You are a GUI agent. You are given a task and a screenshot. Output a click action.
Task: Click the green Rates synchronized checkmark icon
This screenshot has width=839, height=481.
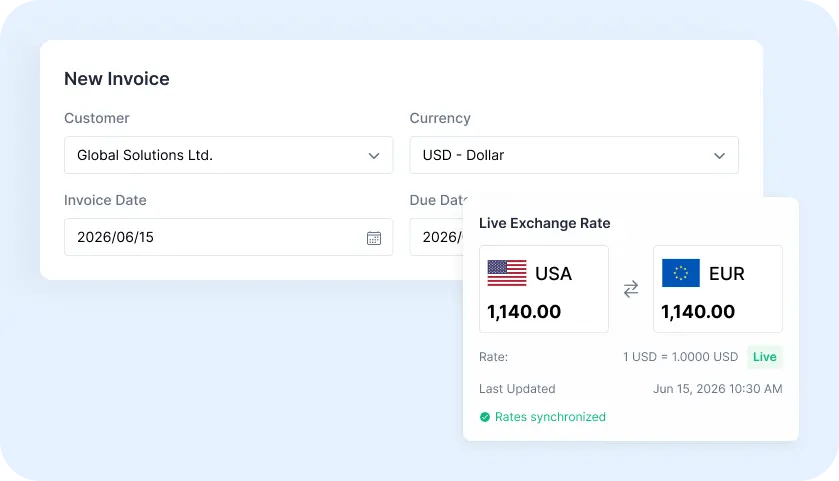(x=485, y=417)
